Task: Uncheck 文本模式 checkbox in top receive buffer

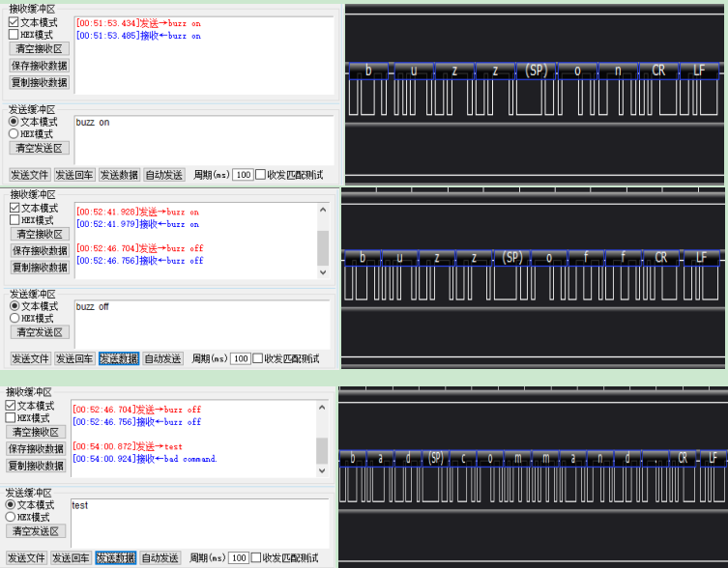Action: point(14,21)
